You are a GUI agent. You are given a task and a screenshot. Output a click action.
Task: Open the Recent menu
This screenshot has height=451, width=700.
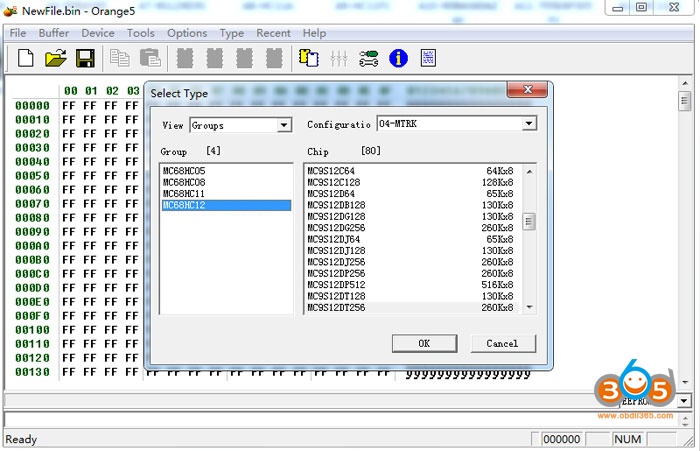point(273,33)
